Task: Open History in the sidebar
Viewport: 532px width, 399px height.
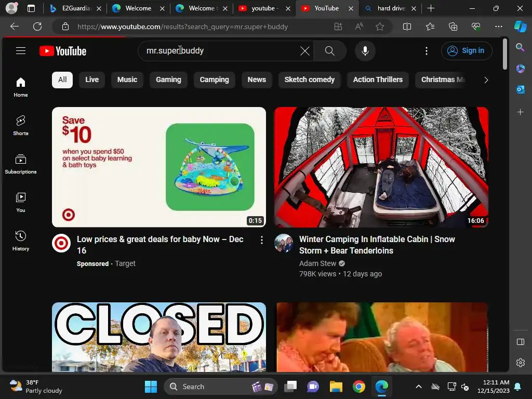Action: 21,241
